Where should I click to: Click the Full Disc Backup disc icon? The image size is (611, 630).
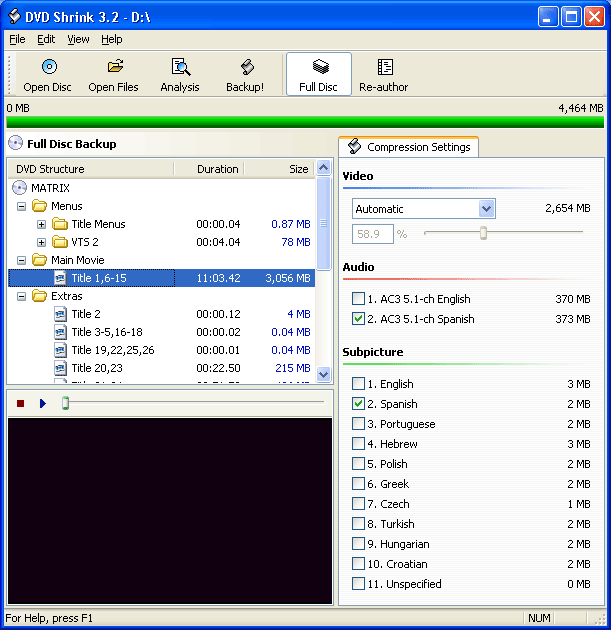pos(16,143)
